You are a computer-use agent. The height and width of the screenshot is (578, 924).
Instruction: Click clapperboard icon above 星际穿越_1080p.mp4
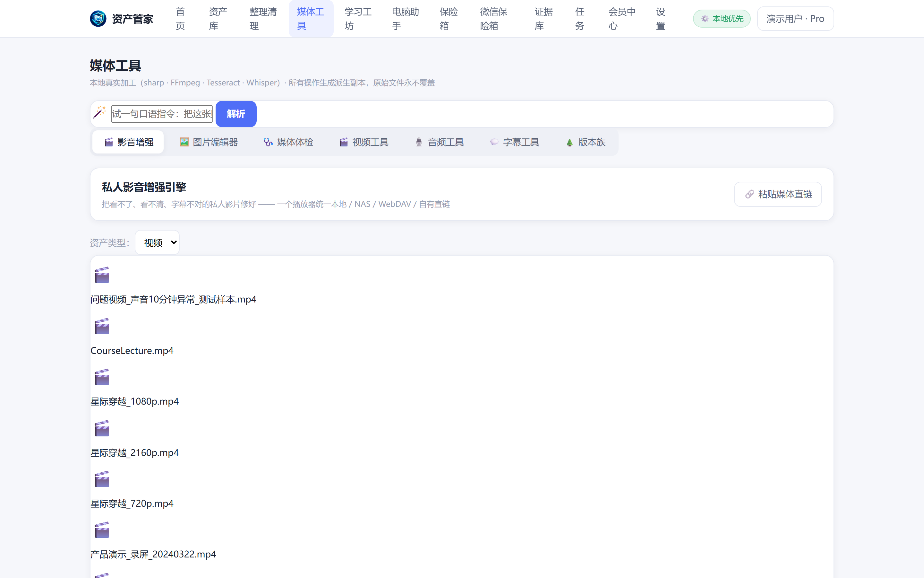(x=102, y=377)
